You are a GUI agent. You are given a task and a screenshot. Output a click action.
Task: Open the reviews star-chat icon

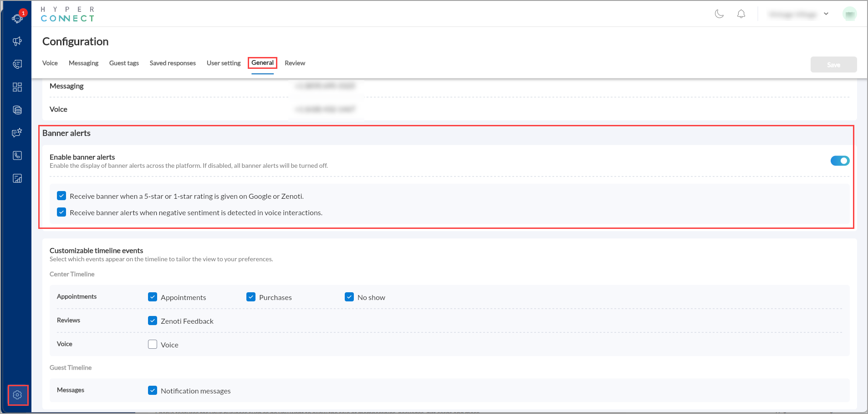click(x=17, y=133)
